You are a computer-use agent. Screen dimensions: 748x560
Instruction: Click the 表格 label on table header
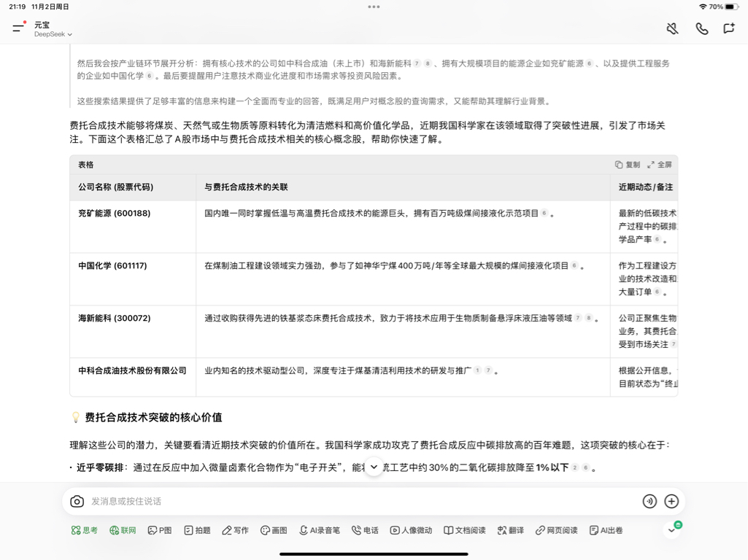(86, 164)
